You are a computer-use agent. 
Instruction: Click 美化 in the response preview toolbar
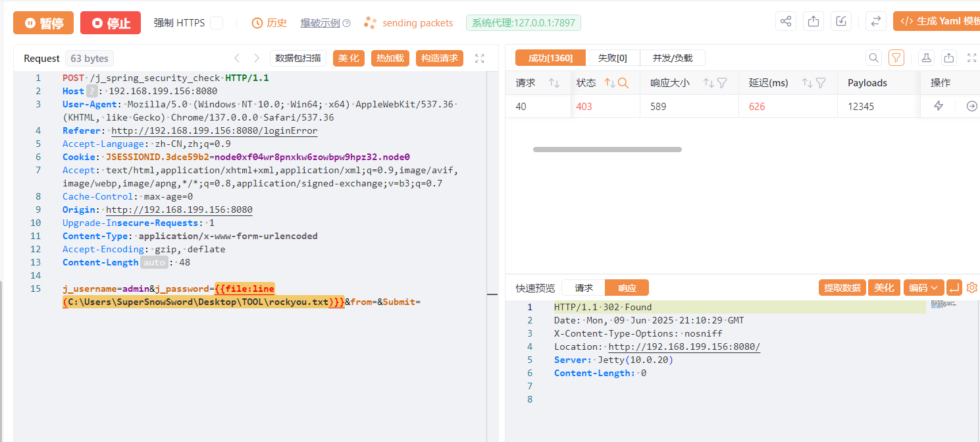coord(885,288)
